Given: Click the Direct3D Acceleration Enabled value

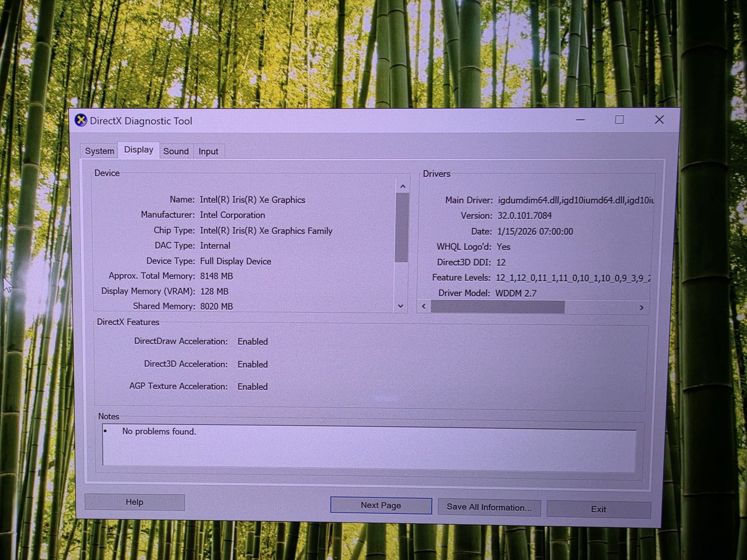Looking at the screenshot, I should pos(253,364).
